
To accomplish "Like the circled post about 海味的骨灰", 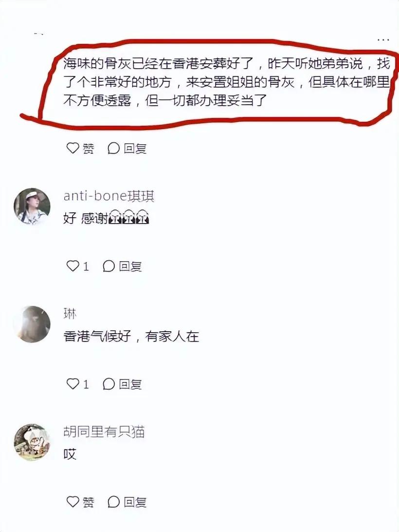I will pos(72,148).
